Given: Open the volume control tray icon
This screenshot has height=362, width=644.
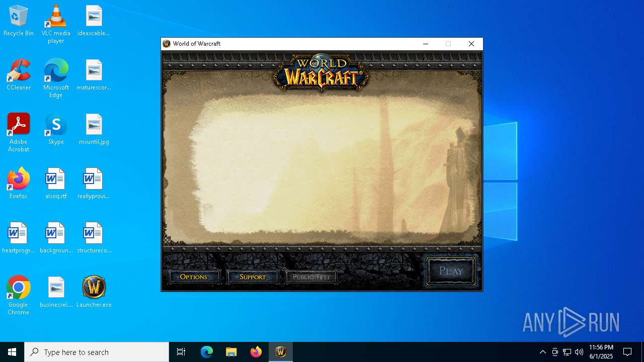Looking at the screenshot, I should pos(579,352).
